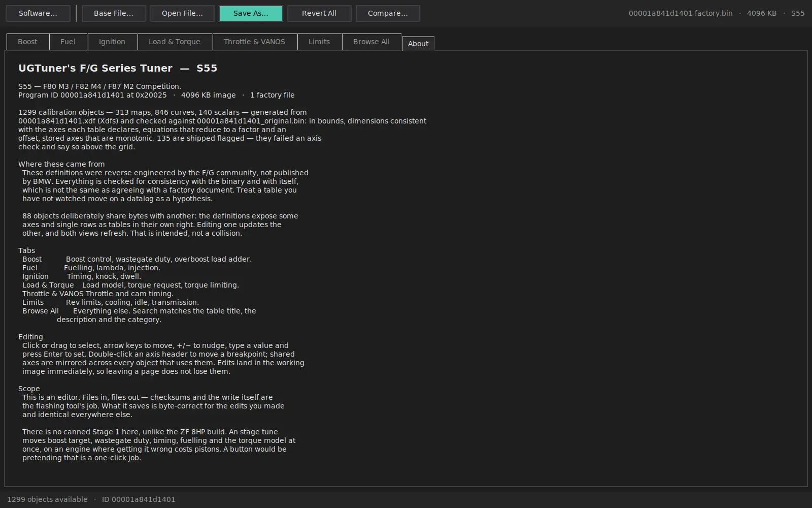This screenshot has height=508, width=812.
Task: Click the "Click or drag to select" line
Action: click(x=155, y=345)
